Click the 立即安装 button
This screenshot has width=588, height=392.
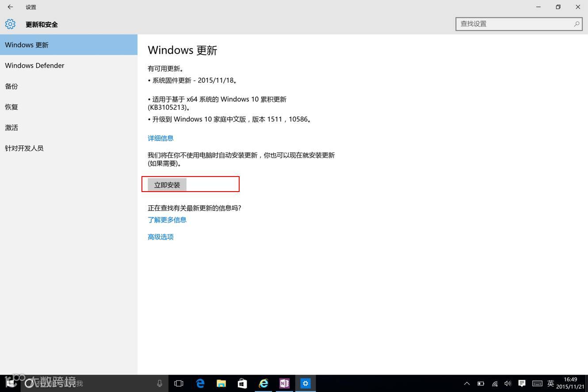click(167, 185)
